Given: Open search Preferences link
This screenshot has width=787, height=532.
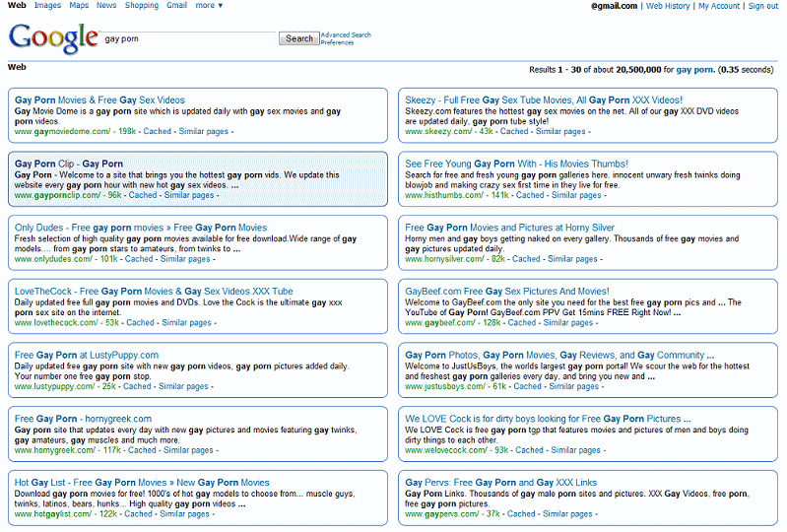Looking at the screenshot, I should point(337,42).
